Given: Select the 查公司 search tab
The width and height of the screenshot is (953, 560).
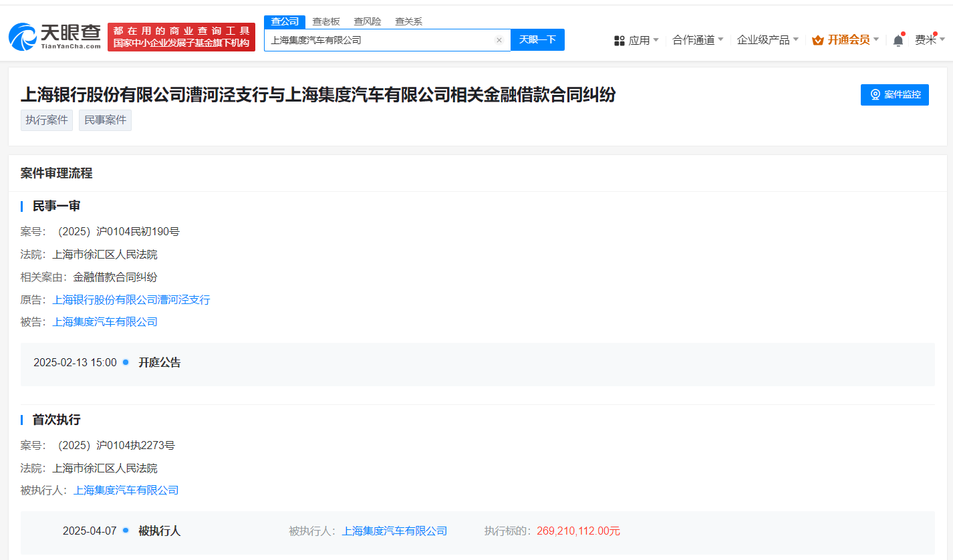Looking at the screenshot, I should pyautogui.click(x=285, y=21).
